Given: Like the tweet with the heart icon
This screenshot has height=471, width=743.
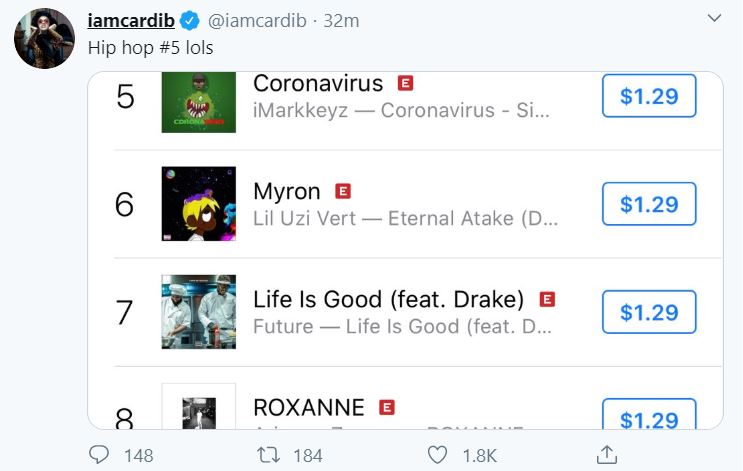Looking at the screenshot, I should pos(437,455).
